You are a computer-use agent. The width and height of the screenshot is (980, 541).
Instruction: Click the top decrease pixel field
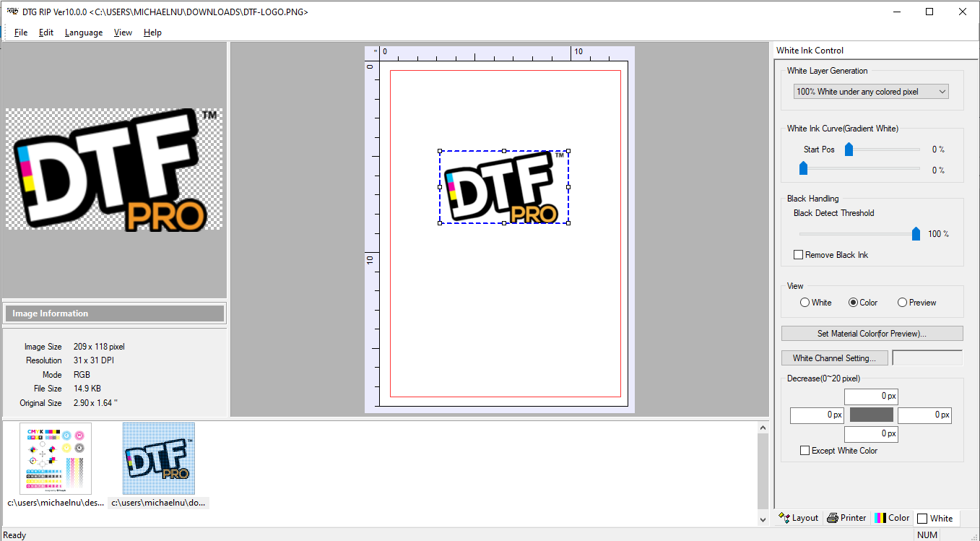(871, 397)
